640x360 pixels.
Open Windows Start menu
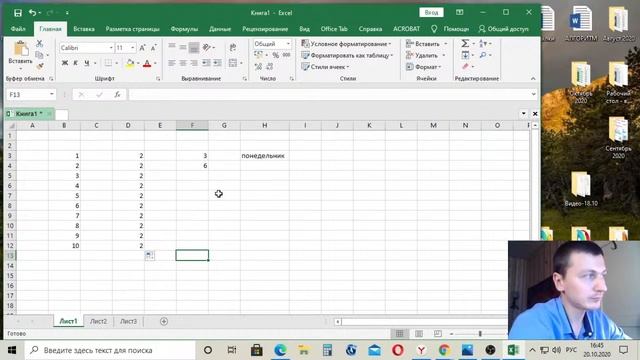(x=12, y=350)
